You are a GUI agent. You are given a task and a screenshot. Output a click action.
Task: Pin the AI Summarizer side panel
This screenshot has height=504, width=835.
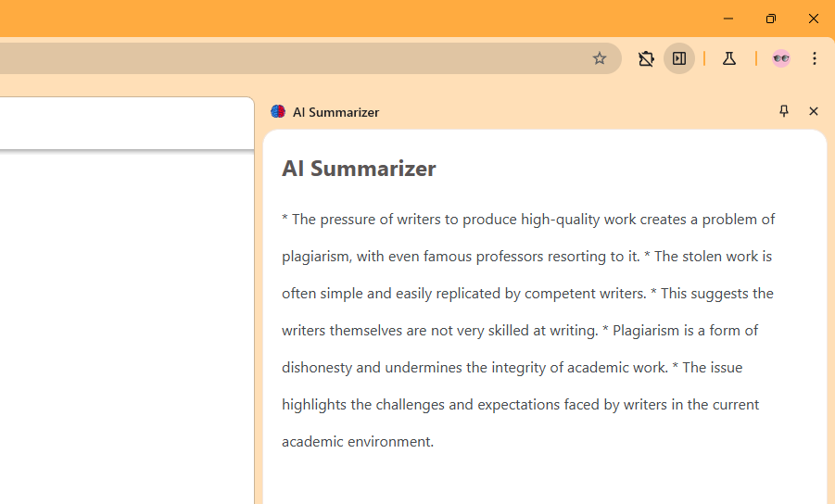[783, 111]
